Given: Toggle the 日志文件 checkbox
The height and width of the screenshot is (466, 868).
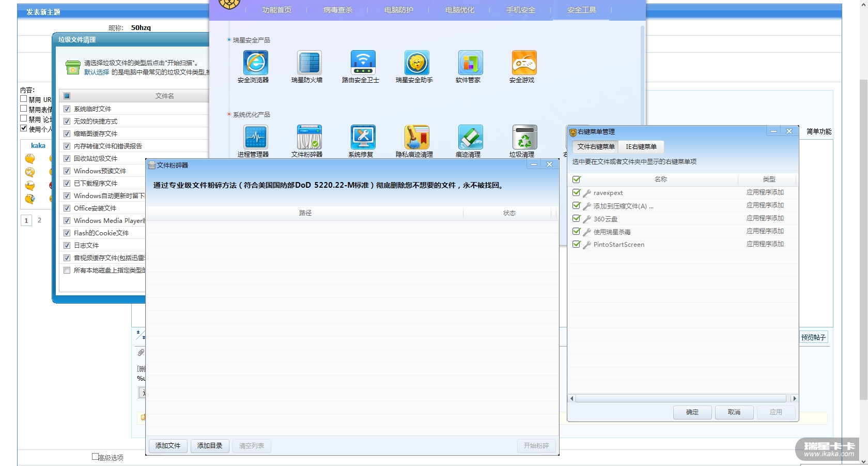Looking at the screenshot, I should pyautogui.click(x=67, y=246).
